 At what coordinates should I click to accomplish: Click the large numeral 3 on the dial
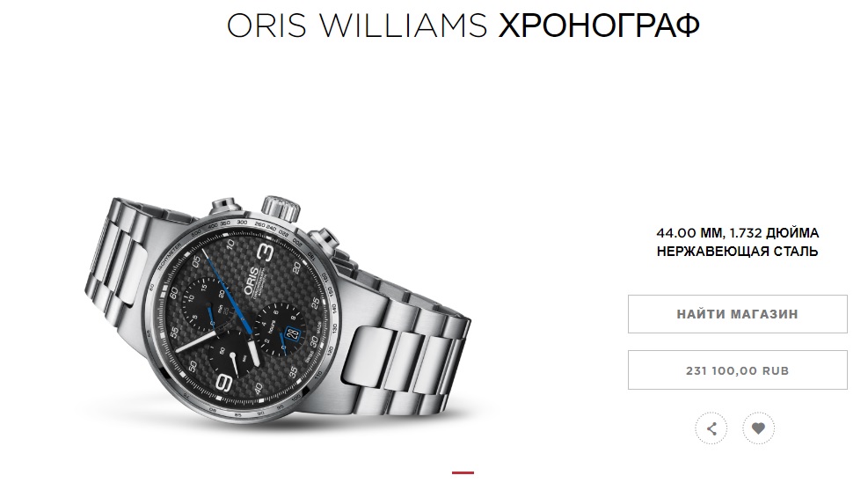tap(266, 252)
